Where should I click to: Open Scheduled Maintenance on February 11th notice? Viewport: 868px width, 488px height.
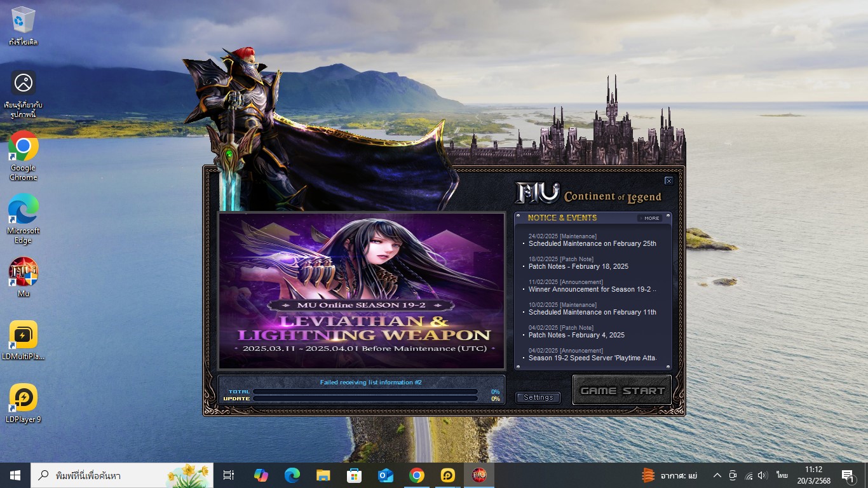point(592,312)
